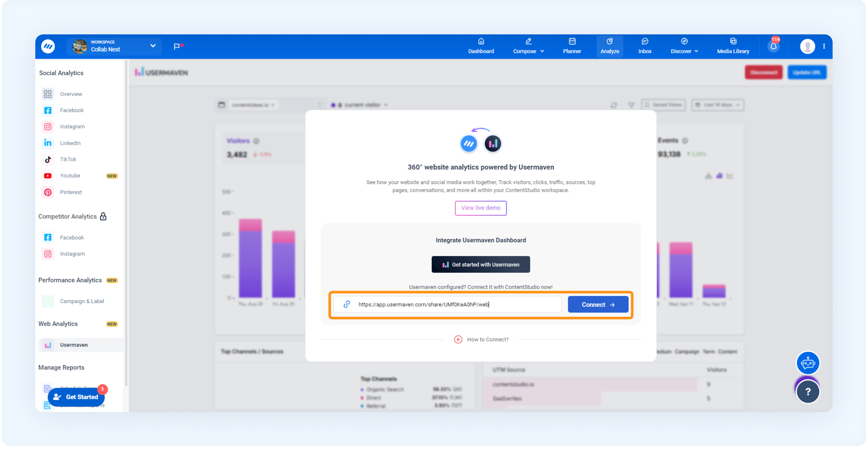Open the Inbox tab
The image size is (868, 451).
point(645,46)
